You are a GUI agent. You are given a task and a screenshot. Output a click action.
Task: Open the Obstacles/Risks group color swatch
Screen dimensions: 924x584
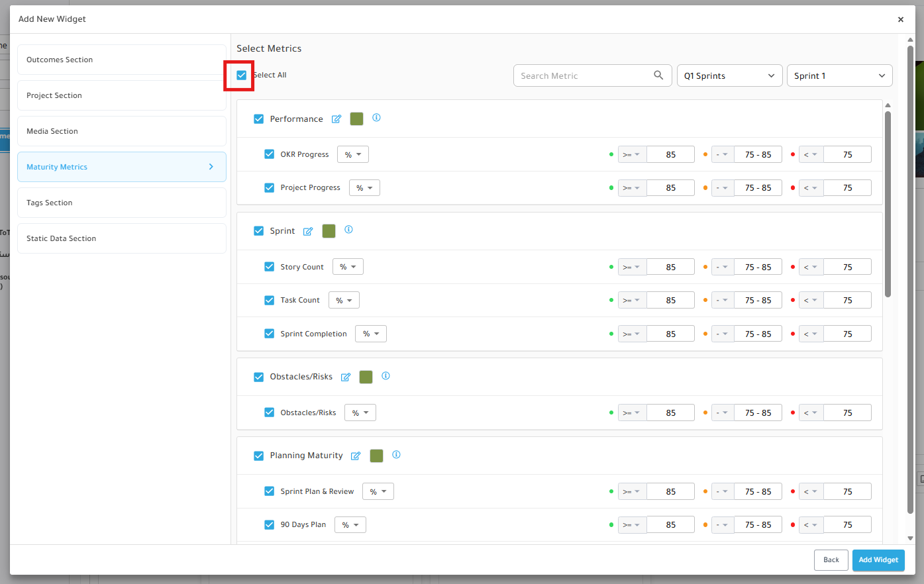(366, 377)
